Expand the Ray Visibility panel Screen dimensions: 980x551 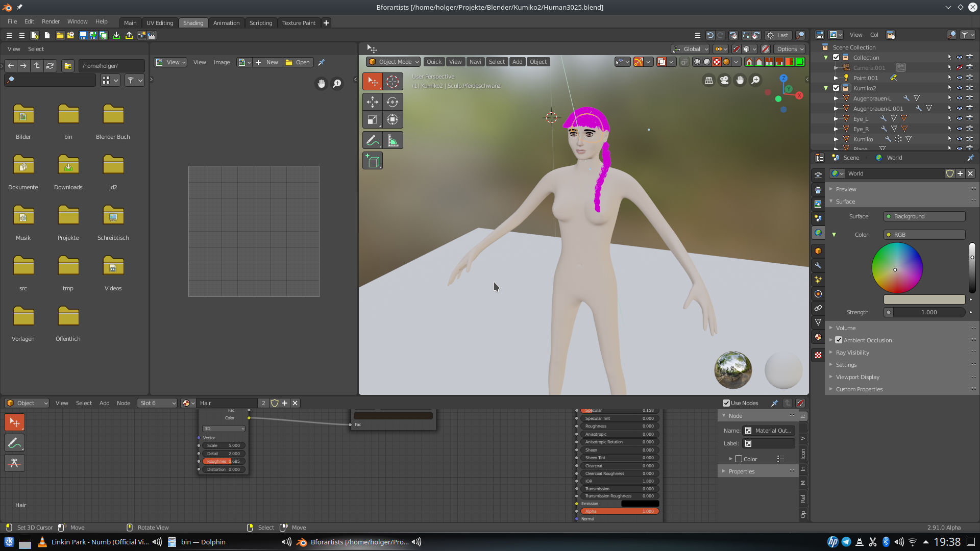(852, 353)
